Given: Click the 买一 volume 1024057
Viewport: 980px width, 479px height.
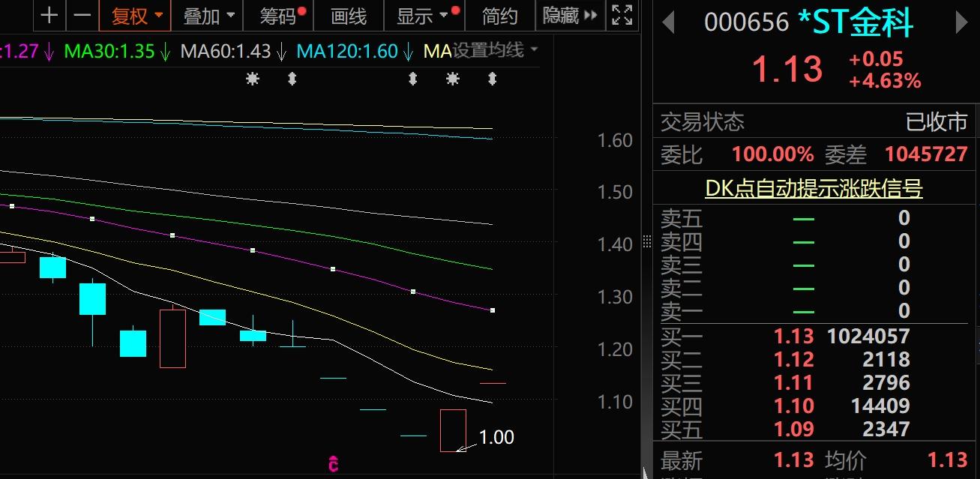Looking at the screenshot, I should point(868,336).
